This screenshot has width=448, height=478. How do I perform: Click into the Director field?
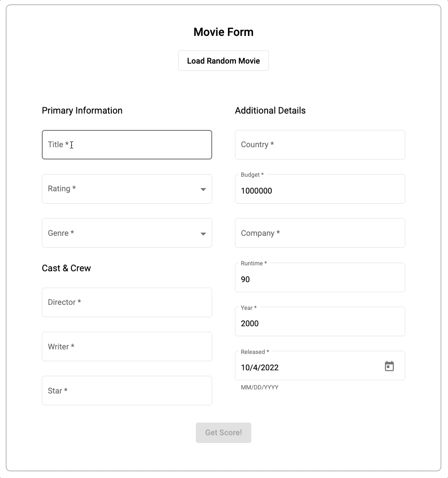(127, 303)
